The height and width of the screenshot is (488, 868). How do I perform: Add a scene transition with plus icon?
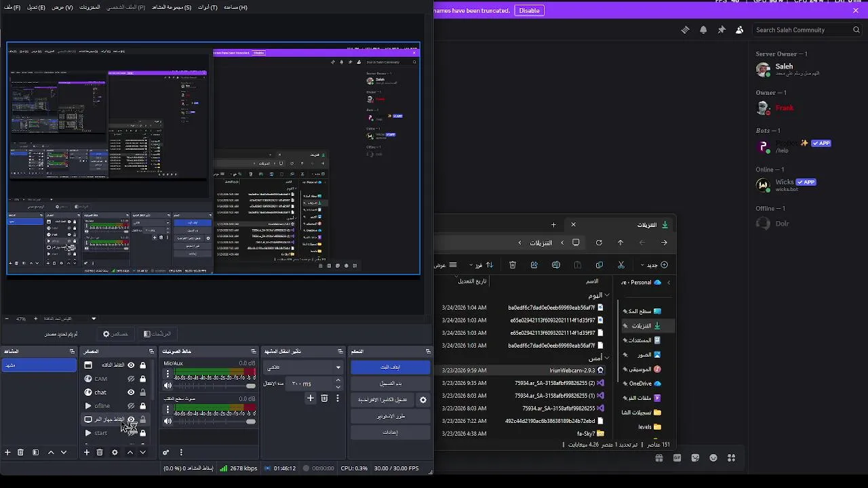pos(311,399)
